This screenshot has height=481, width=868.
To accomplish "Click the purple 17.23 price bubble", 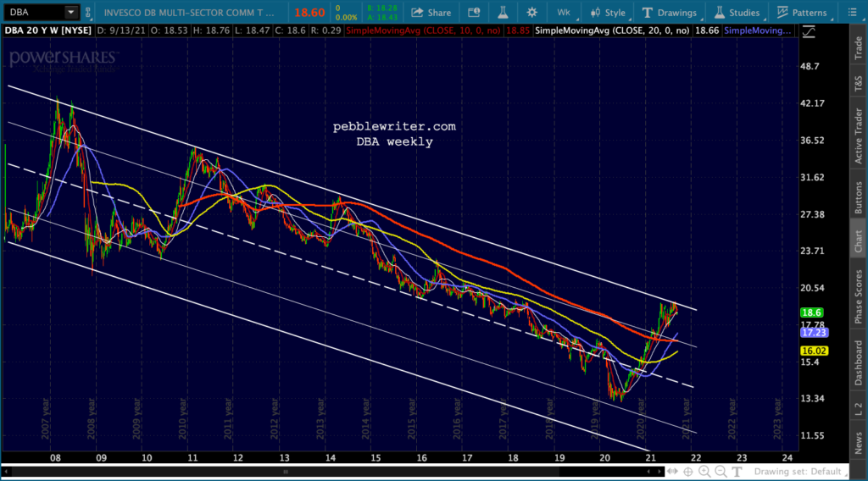I will coord(814,332).
